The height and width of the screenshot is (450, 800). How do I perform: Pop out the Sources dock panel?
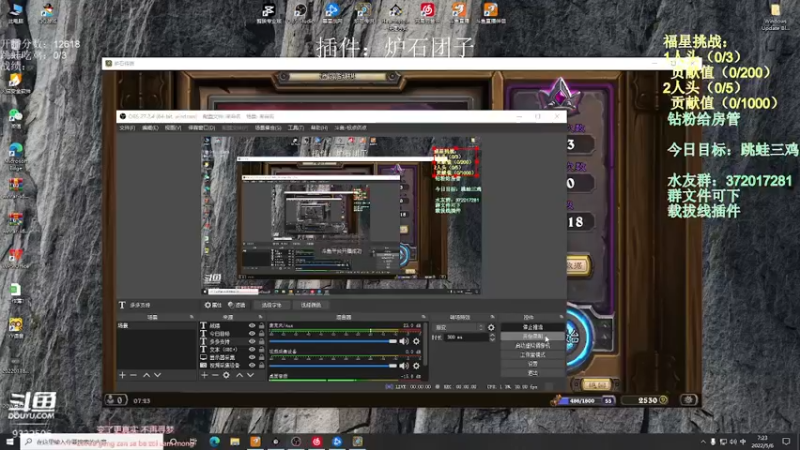point(261,317)
